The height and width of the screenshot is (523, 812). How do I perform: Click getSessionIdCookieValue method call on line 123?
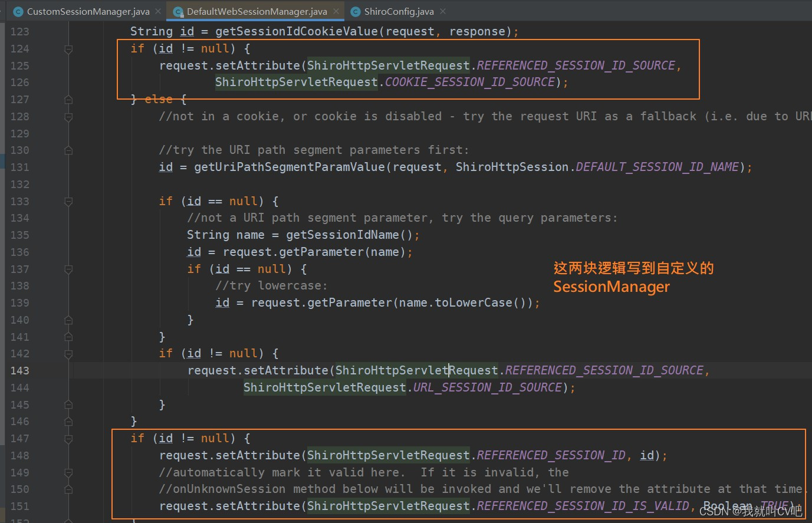297,32
